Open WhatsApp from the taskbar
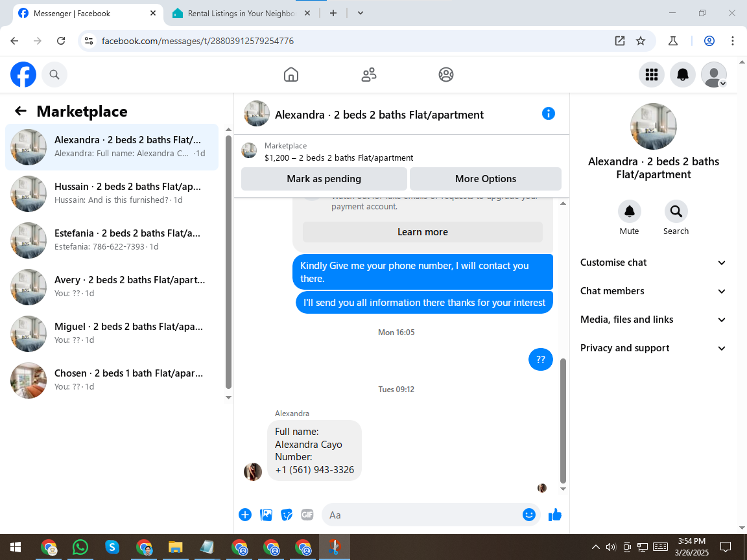This screenshot has height=560, width=747. [x=80, y=547]
